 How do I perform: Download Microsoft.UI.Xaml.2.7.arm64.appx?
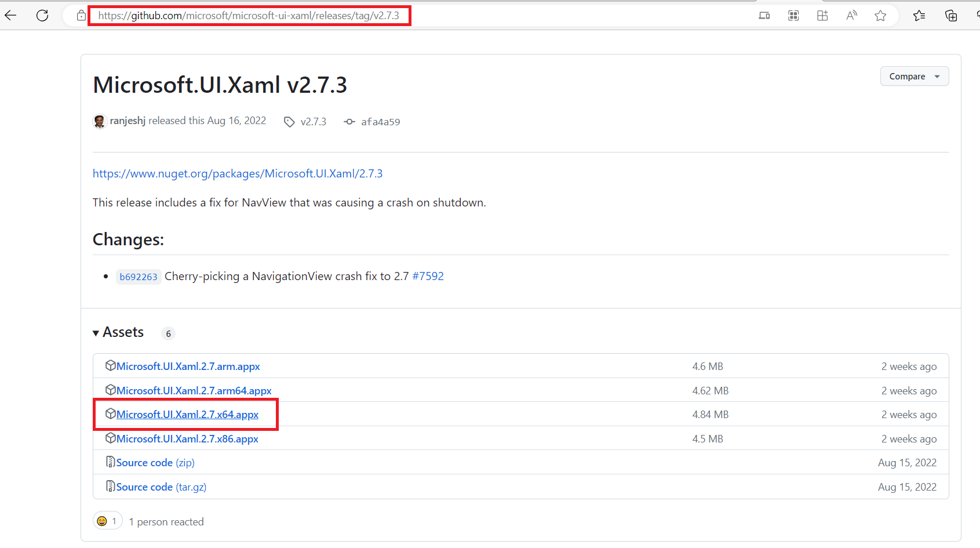194,391
